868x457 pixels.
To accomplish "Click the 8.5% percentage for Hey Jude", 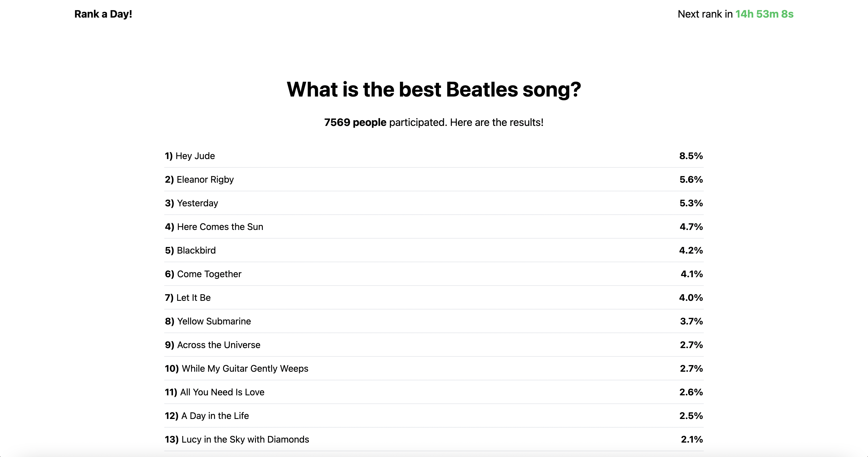I will (691, 156).
